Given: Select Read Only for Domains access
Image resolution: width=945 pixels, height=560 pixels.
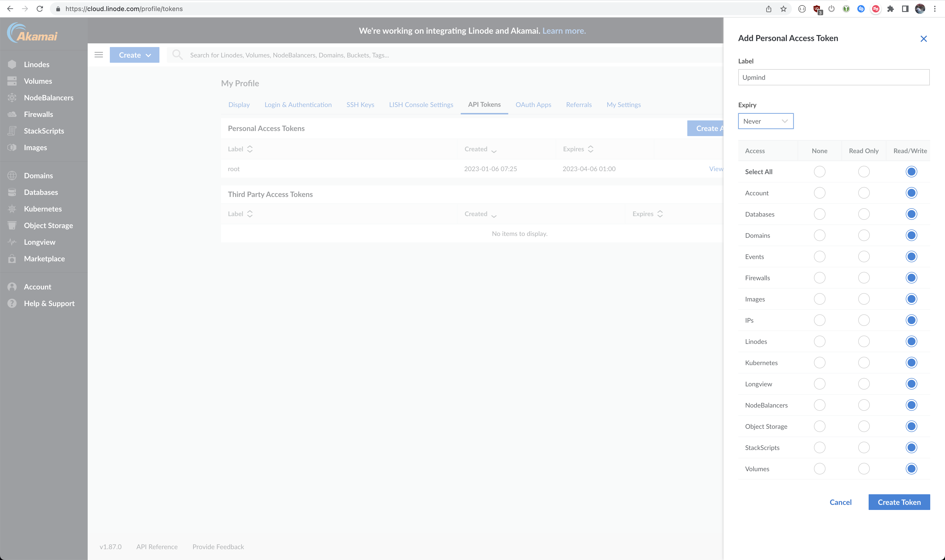Looking at the screenshot, I should tap(864, 235).
